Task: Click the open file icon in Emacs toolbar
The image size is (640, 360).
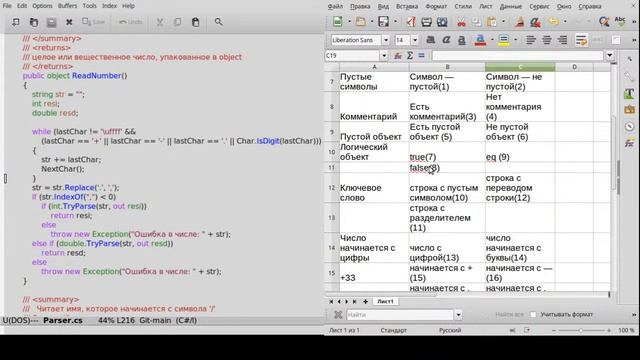Action: click(33, 22)
